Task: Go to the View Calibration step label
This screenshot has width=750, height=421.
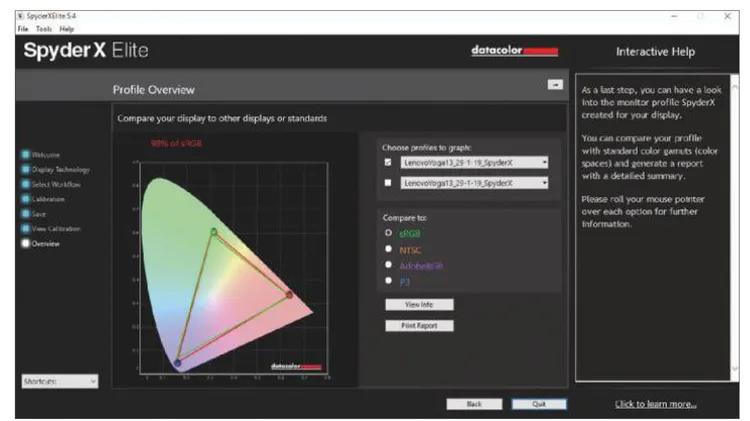Action: 56,229
